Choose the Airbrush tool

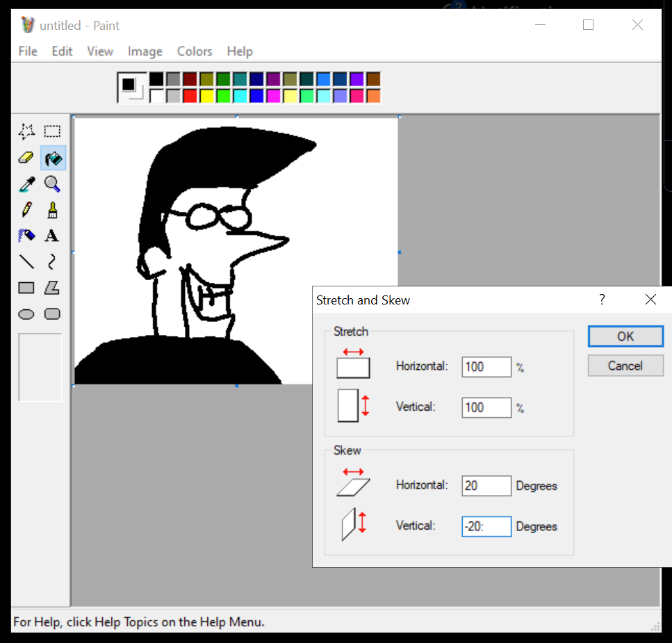pyautogui.click(x=26, y=236)
